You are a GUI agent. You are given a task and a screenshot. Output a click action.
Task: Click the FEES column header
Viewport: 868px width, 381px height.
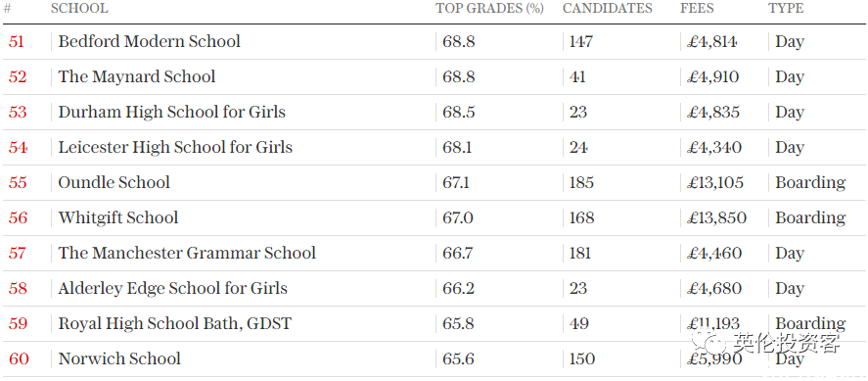(697, 8)
